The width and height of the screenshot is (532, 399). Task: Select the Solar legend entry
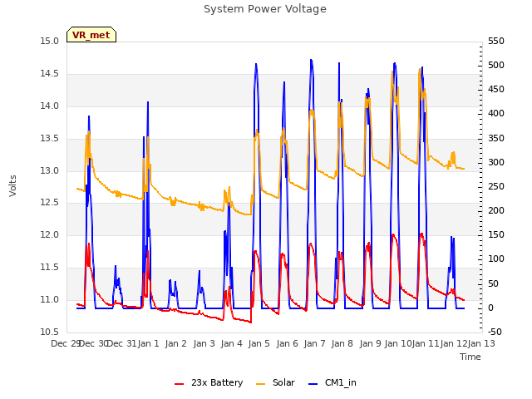(x=275, y=382)
